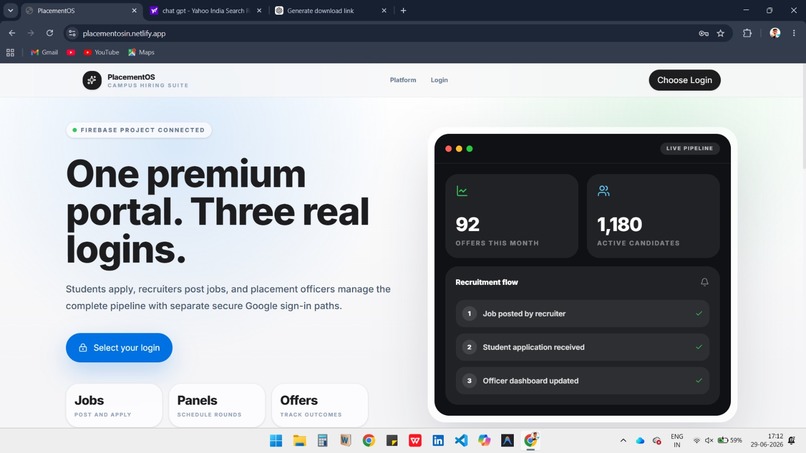806x453 pixels.
Task: Click the green dot in mock window
Action: 469,149
